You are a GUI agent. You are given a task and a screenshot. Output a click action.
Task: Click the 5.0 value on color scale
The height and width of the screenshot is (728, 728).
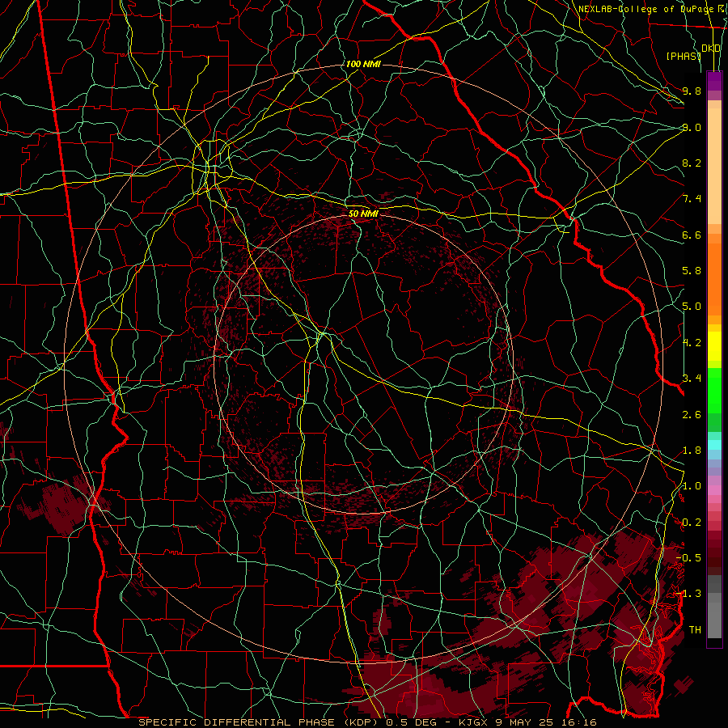[692, 307]
